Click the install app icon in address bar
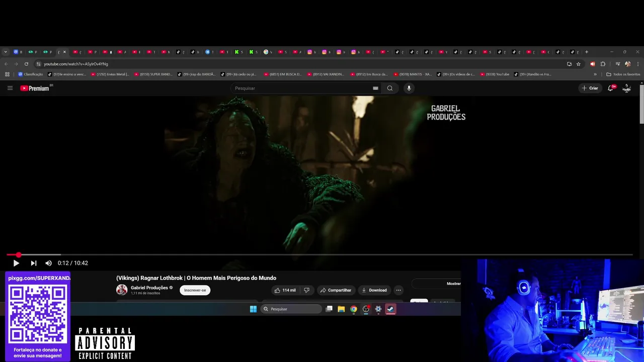This screenshot has height=362, width=644. (569, 64)
